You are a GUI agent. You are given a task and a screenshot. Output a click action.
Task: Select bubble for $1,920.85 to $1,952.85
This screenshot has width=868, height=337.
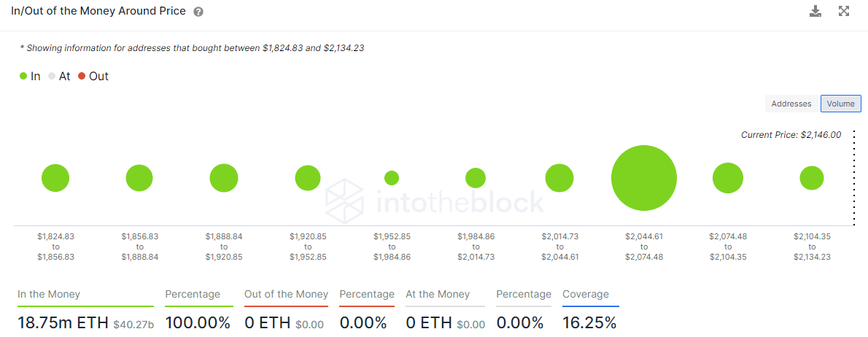click(308, 178)
